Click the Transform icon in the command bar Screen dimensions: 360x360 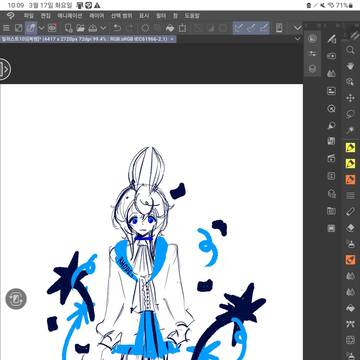tap(182, 28)
